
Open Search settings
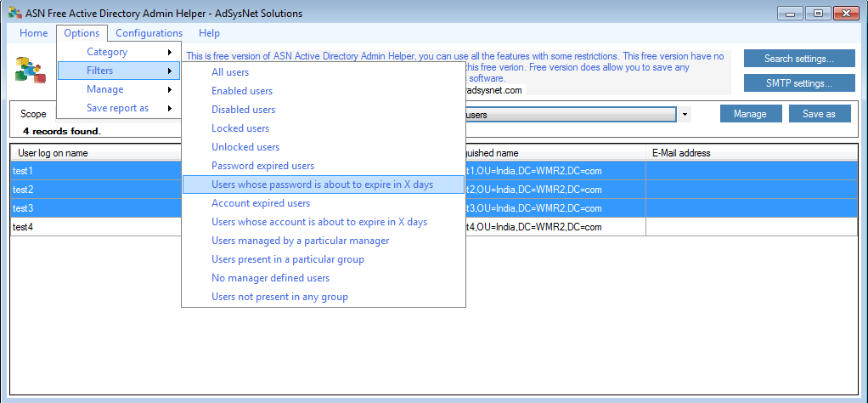pyautogui.click(x=799, y=59)
